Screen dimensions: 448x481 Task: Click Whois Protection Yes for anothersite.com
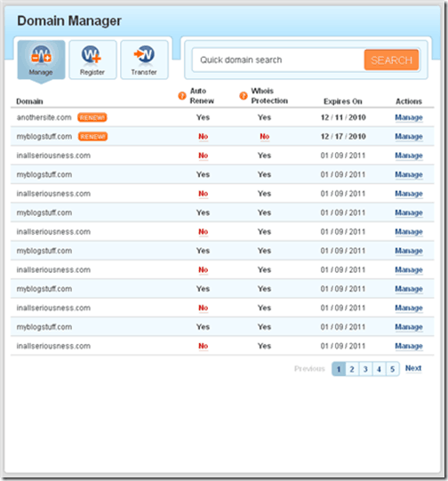point(264,117)
